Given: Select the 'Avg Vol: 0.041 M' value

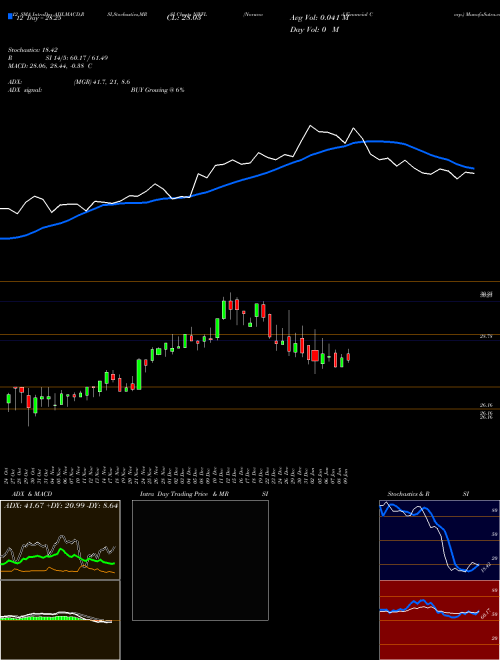Looking at the screenshot, I should click(x=319, y=18).
